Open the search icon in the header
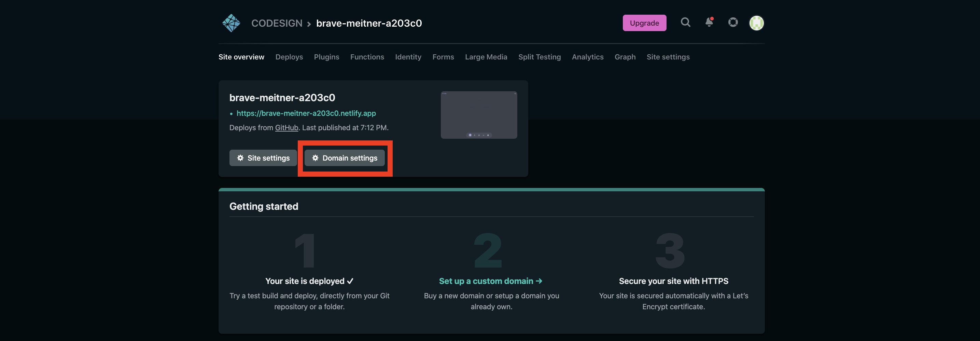 tap(685, 23)
